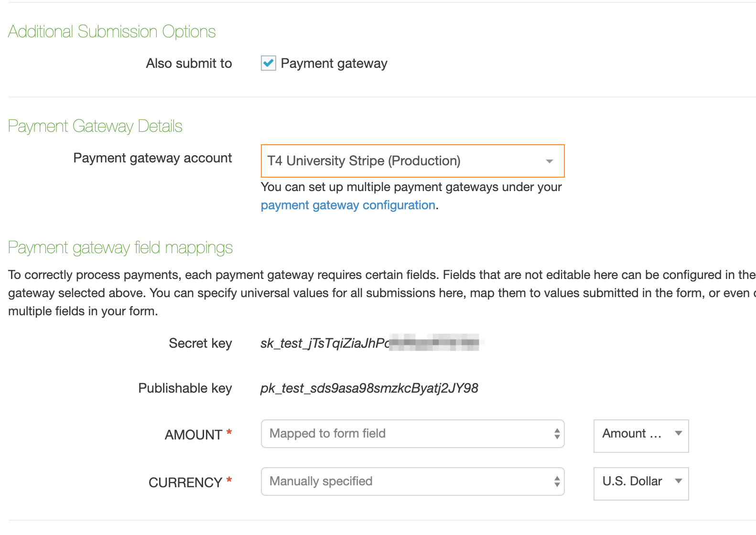Viewport: 756px width, 535px height.
Task: Click the 'Payment gateway account' field label
Action: 152,158
